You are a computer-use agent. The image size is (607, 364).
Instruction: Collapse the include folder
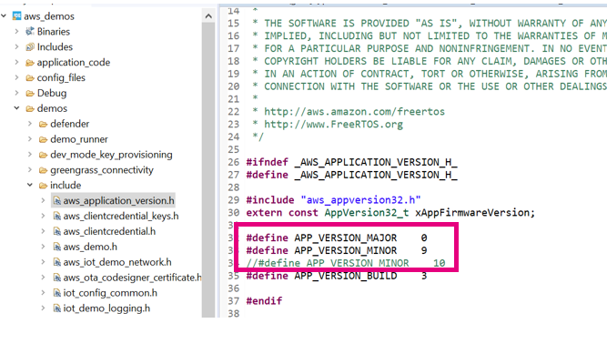point(30,185)
